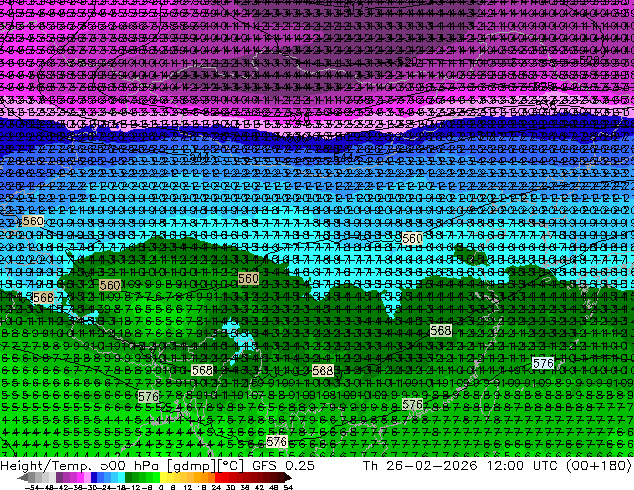
Task: Click the '54' legend scale value
Action: tap(288, 487)
